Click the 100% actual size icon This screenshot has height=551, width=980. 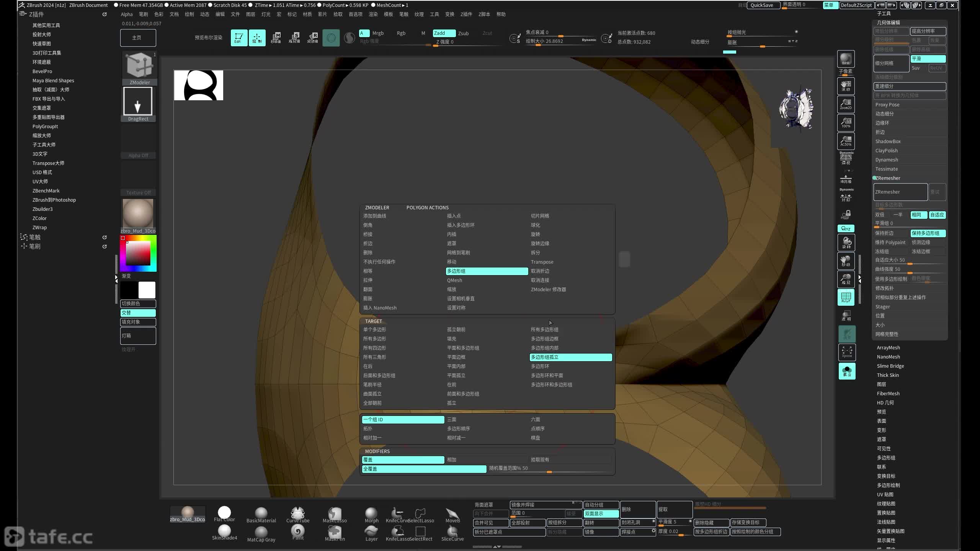tap(846, 123)
